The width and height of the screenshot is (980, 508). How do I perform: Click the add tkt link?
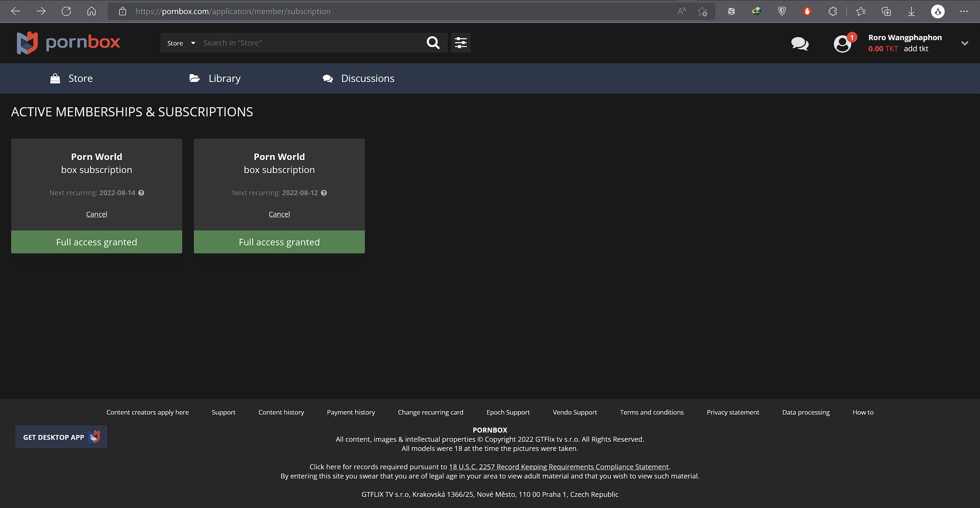916,49
